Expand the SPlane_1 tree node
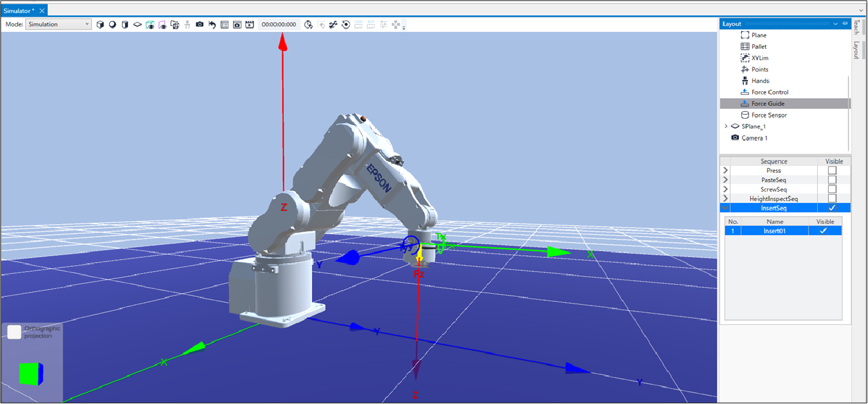The width and height of the screenshot is (868, 404). coord(726,127)
